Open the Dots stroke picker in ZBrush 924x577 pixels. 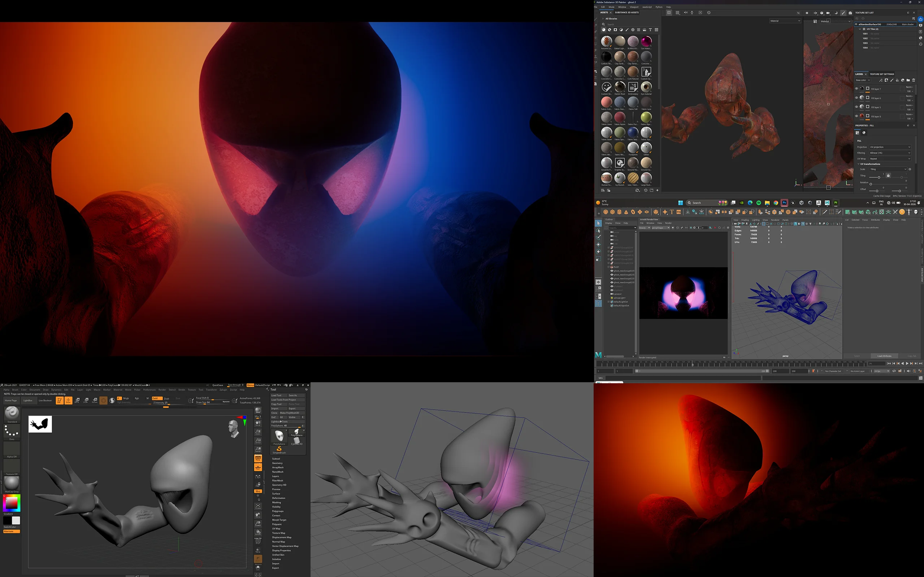pyautogui.click(x=12, y=432)
